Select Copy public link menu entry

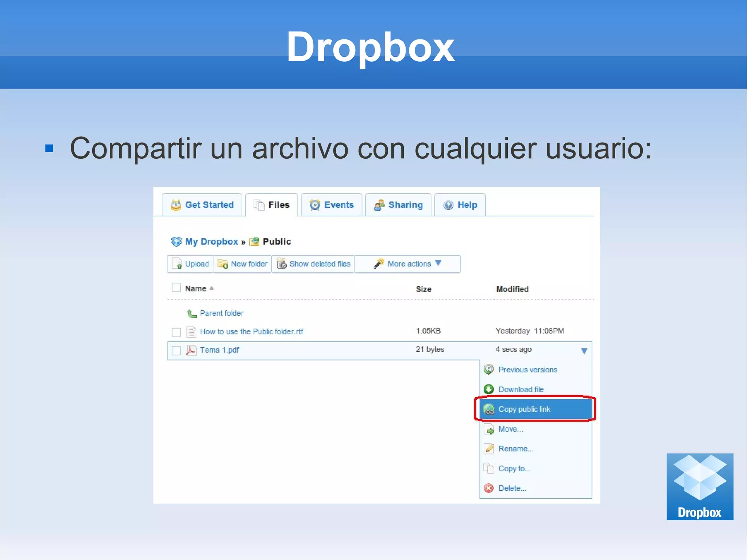tap(536, 409)
